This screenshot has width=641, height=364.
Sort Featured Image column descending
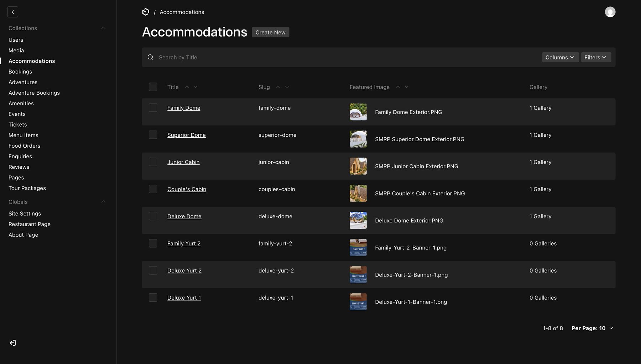click(x=407, y=87)
